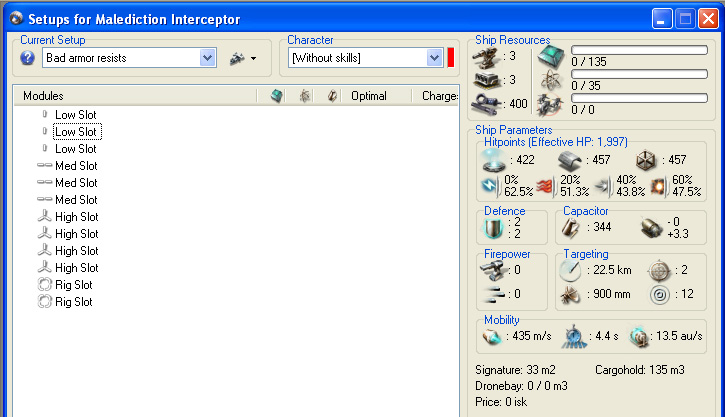Click the explosive resistance icon
This screenshot has height=417, width=725.
click(659, 186)
